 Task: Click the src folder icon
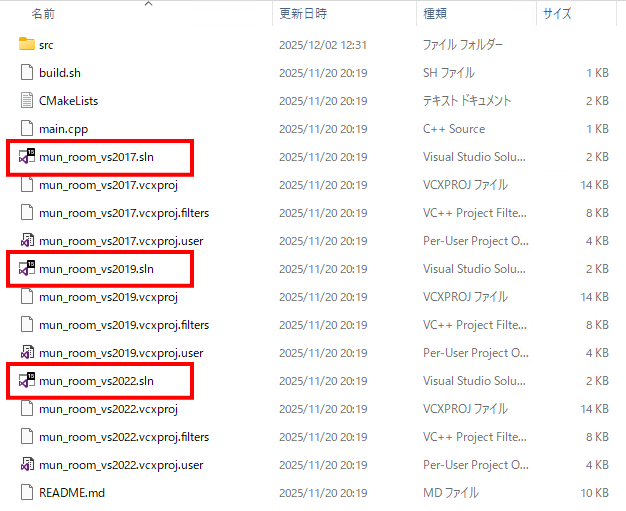[x=27, y=45]
